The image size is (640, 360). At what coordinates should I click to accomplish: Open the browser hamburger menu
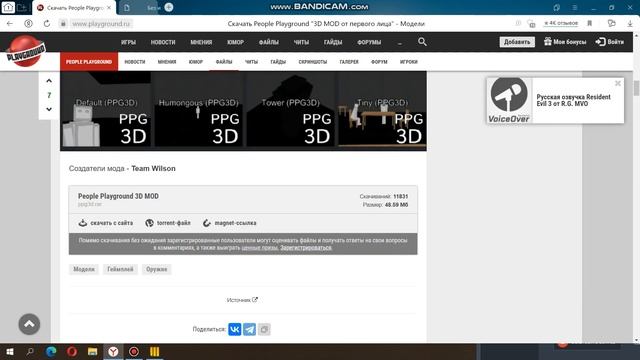pyautogui.click(x=575, y=8)
